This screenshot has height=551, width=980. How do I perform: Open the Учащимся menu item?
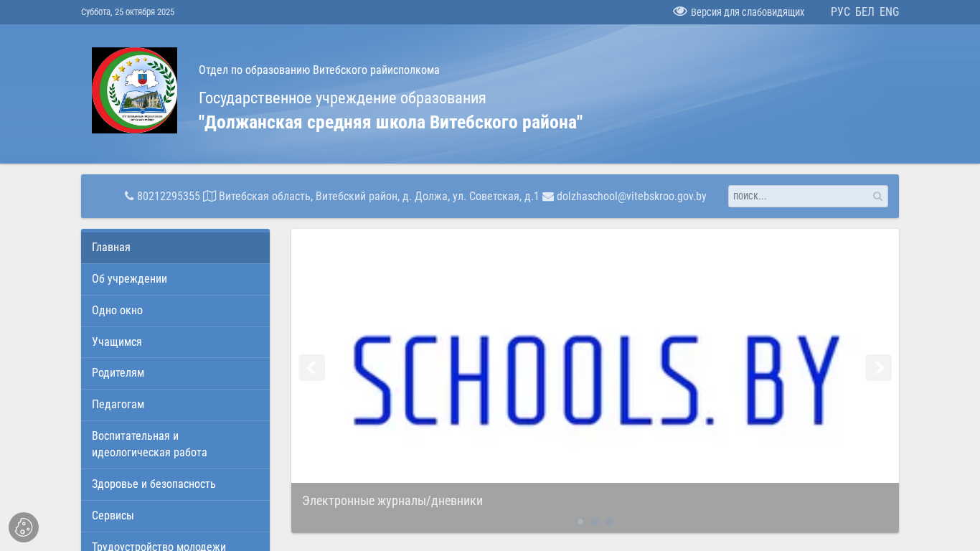pyautogui.click(x=175, y=342)
